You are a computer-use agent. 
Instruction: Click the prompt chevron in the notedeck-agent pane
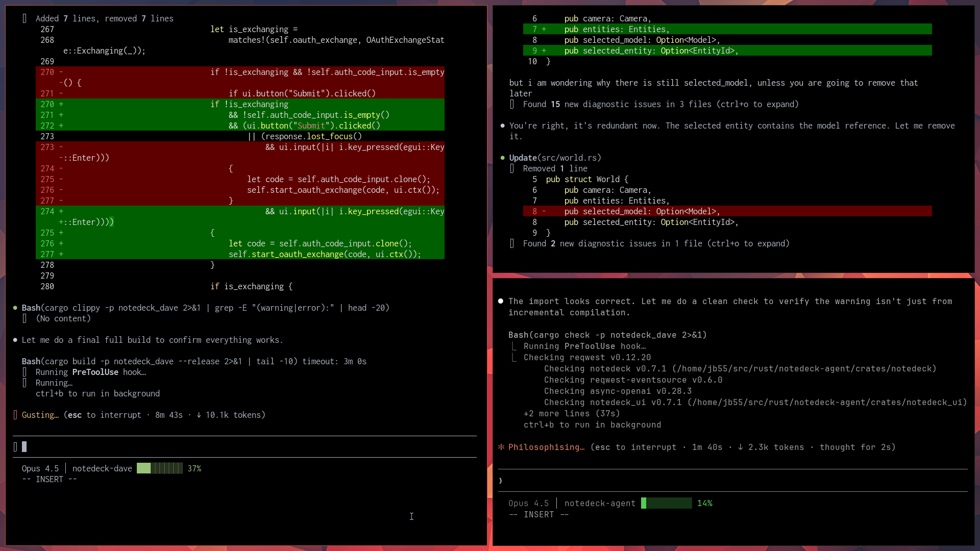pyautogui.click(x=501, y=480)
